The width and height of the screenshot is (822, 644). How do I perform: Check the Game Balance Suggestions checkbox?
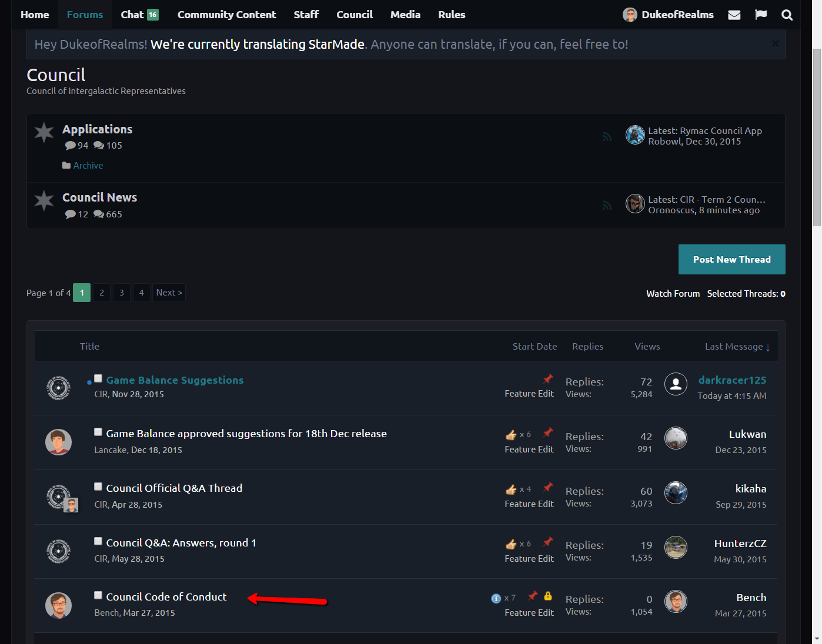[98, 379]
